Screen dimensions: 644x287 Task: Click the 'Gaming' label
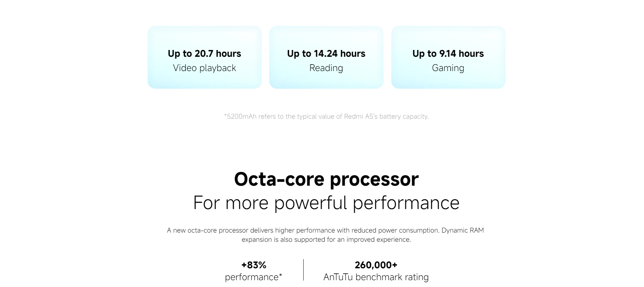[448, 68]
